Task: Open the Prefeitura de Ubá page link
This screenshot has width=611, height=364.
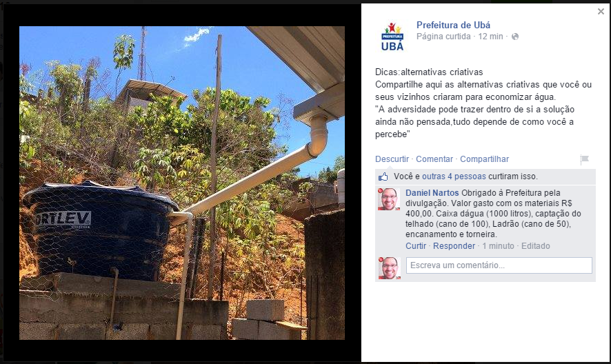Action: pos(453,25)
